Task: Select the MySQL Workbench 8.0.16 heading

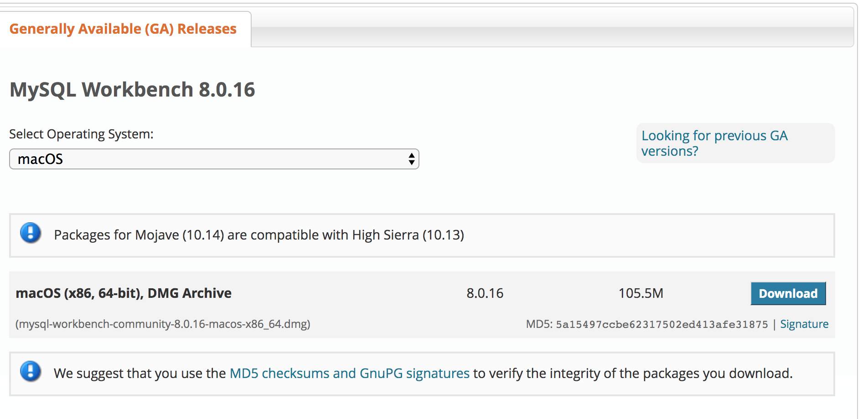Action: coord(132,90)
